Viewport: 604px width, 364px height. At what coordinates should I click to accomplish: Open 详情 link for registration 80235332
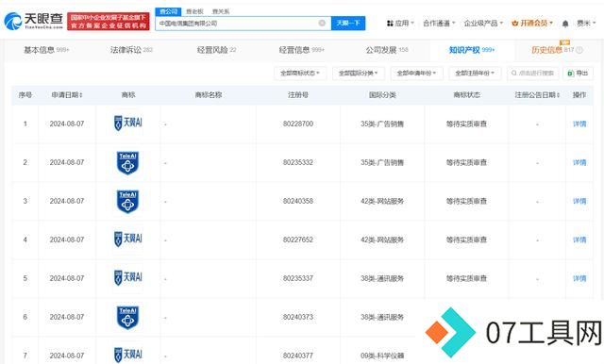[579, 162]
